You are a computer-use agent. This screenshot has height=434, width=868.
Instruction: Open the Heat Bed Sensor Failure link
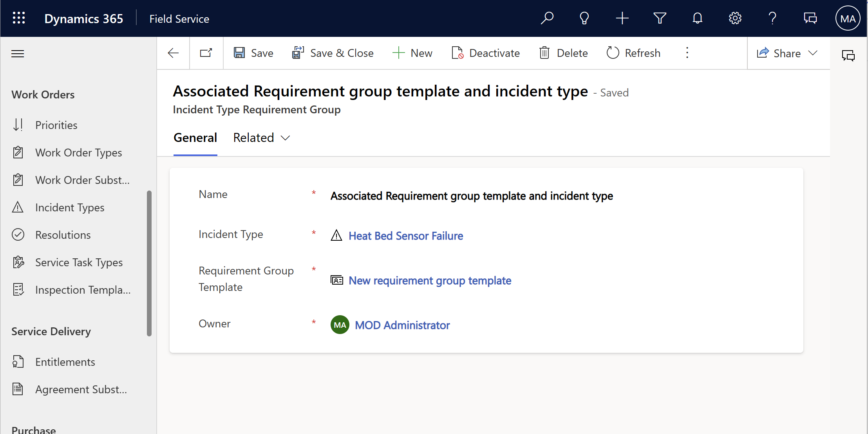[x=406, y=236]
